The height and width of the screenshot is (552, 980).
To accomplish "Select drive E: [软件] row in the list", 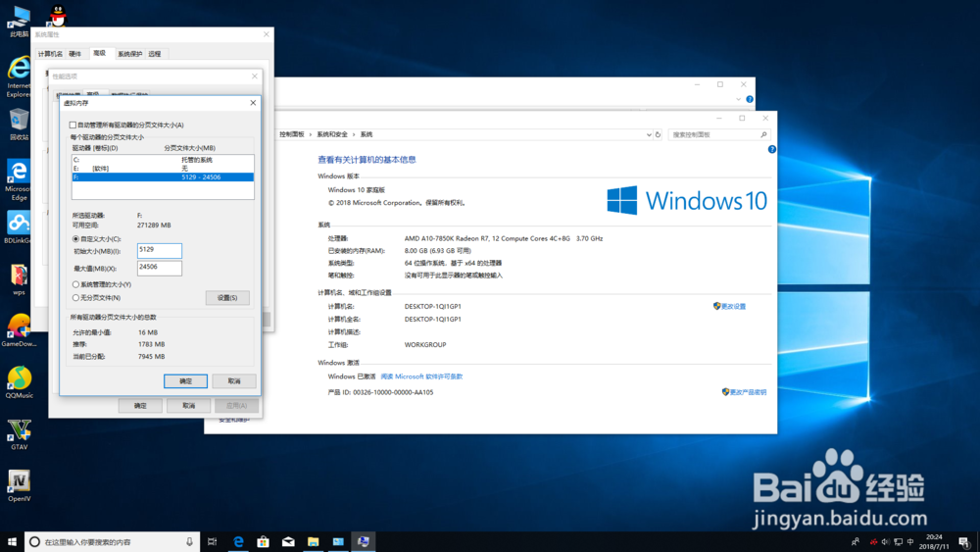I will (x=163, y=169).
